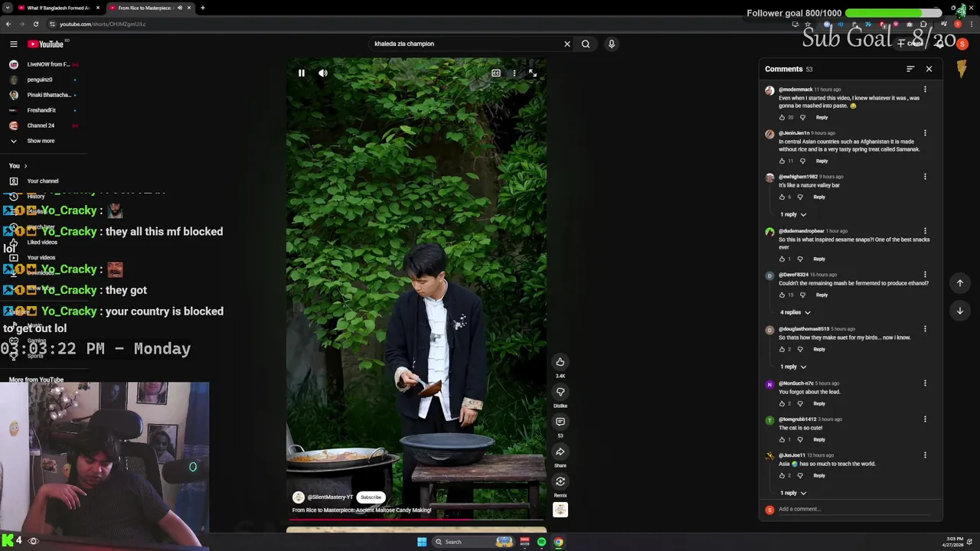The image size is (980, 551).
Task: Open the sound thumbnail below Remix
Action: click(x=560, y=510)
